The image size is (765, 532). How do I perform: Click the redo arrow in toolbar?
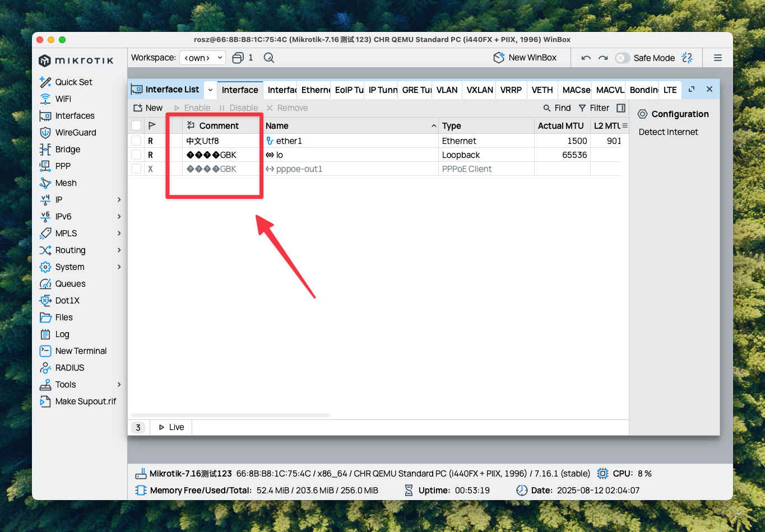coord(603,58)
